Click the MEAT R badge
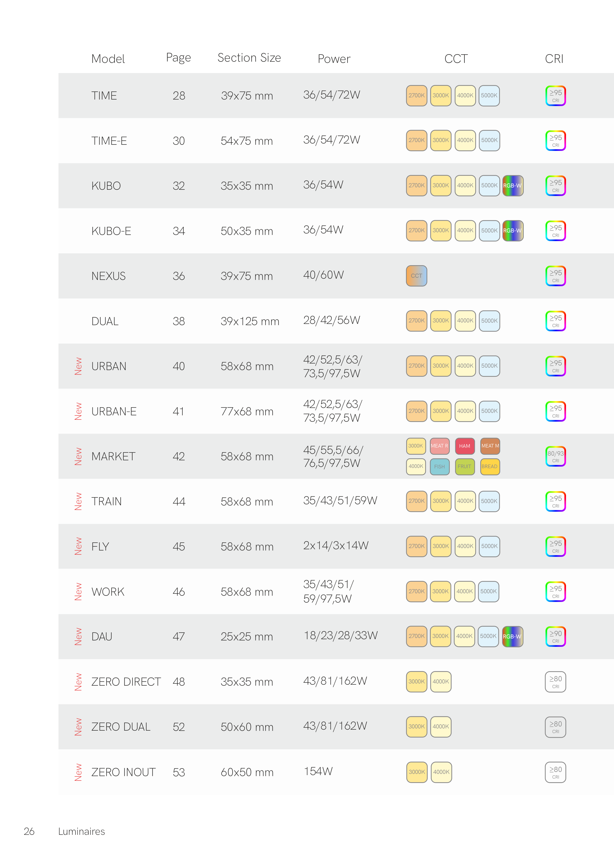 [440, 446]
